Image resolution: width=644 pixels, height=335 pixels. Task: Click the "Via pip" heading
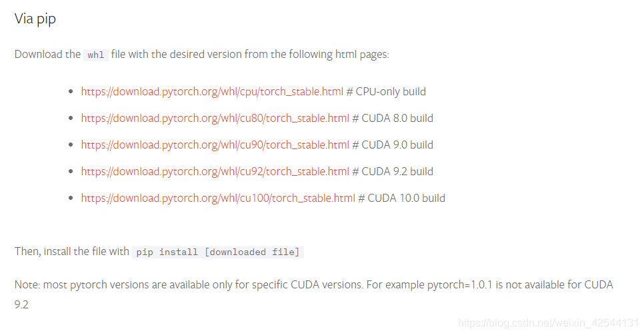click(x=35, y=19)
